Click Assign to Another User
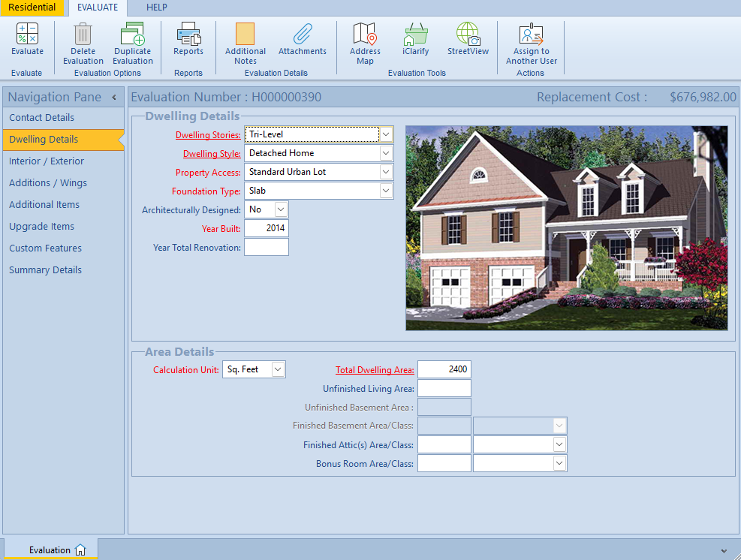741x560 pixels. click(x=531, y=34)
